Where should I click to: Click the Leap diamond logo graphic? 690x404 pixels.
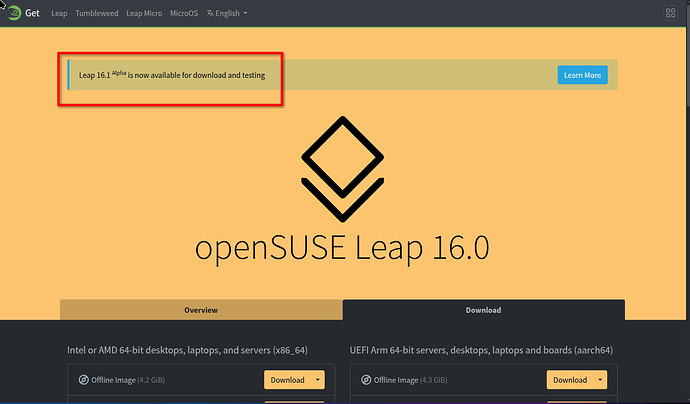click(342, 169)
